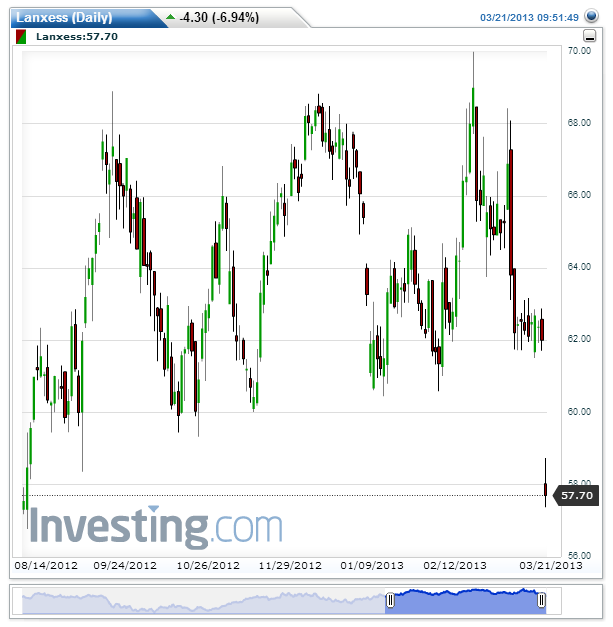Click the 70.00 price axis label
This screenshot has height=627, width=613.
[579, 50]
